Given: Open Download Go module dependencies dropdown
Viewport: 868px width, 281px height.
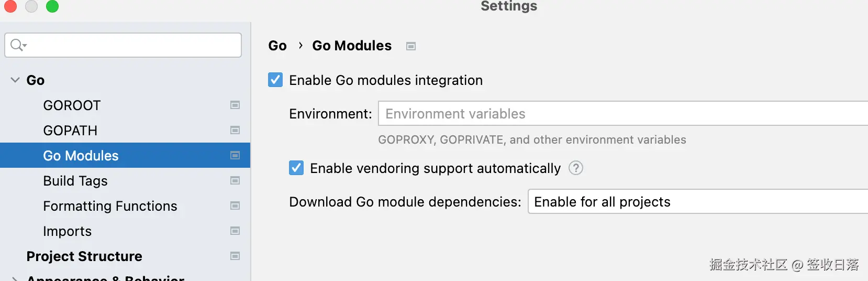Looking at the screenshot, I should click(x=697, y=202).
